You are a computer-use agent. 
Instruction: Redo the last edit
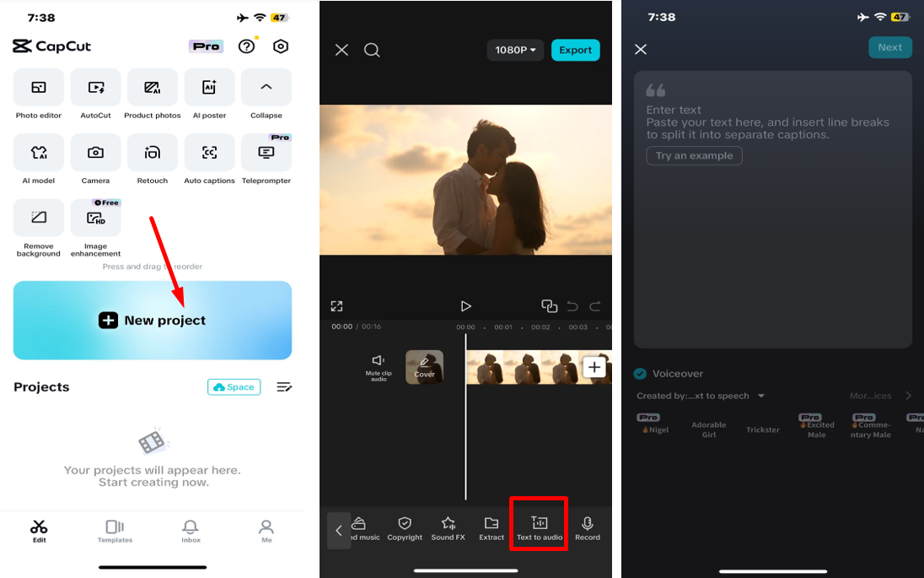(x=595, y=306)
